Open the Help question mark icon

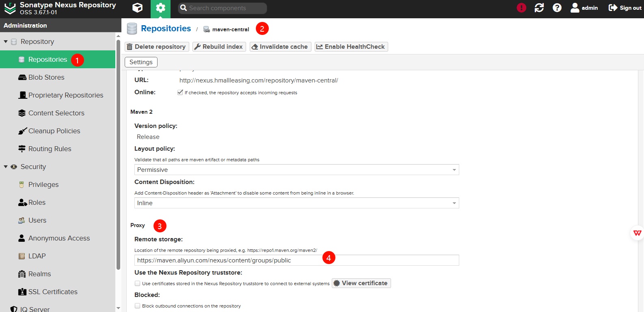point(557,8)
